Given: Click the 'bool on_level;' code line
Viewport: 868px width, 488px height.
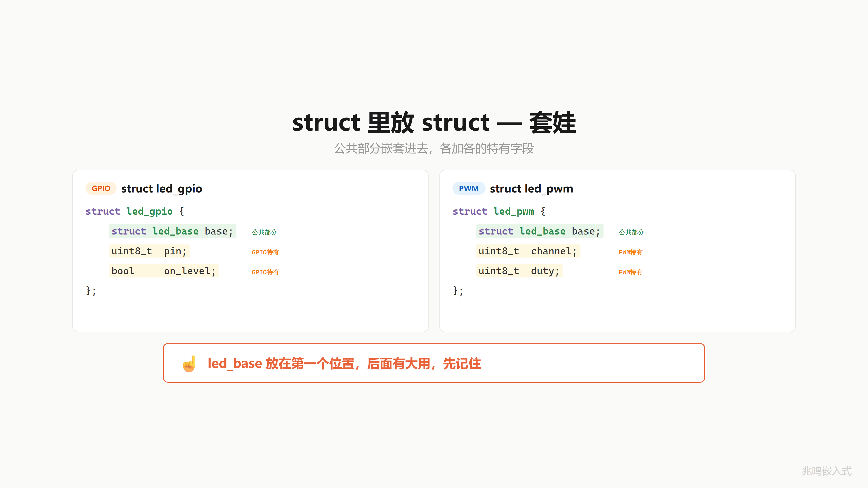Looking at the screenshot, I should point(164,271).
